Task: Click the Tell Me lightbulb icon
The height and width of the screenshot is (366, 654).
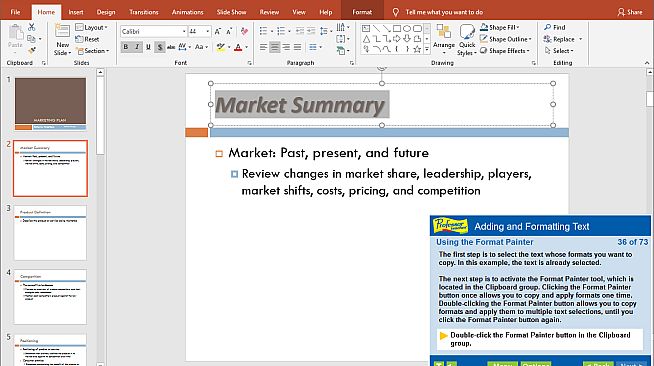Action: tap(396, 12)
